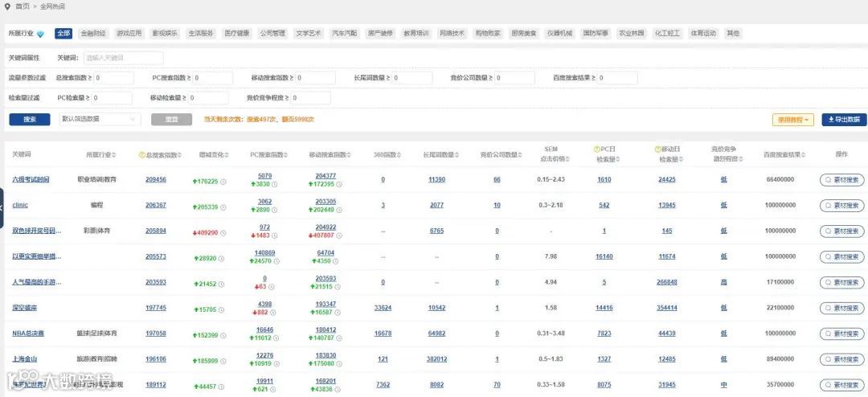This screenshot has width=868, height=397.
Task: Open the clinic keyword link
Action: pyautogui.click(x=20, y=206)
